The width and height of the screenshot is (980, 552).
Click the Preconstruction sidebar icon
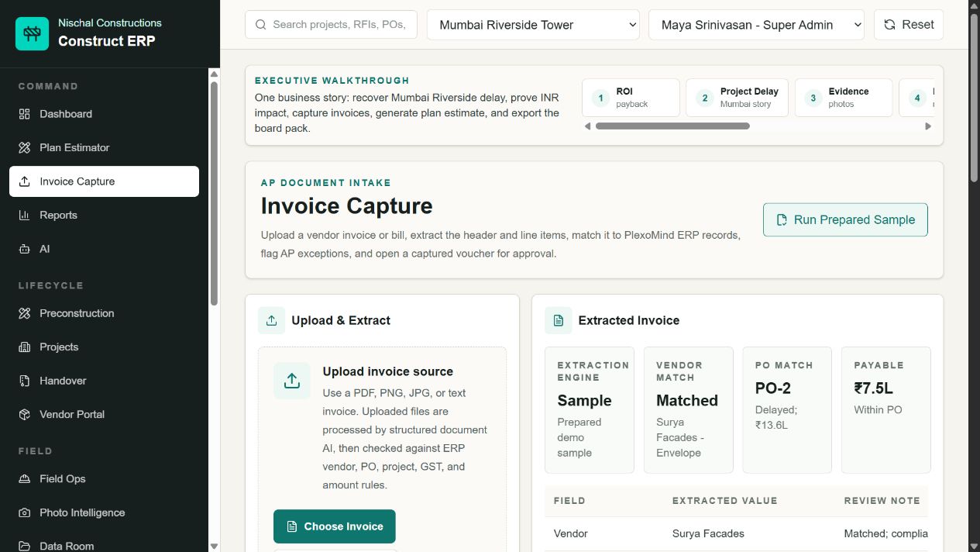pos(24,313)
